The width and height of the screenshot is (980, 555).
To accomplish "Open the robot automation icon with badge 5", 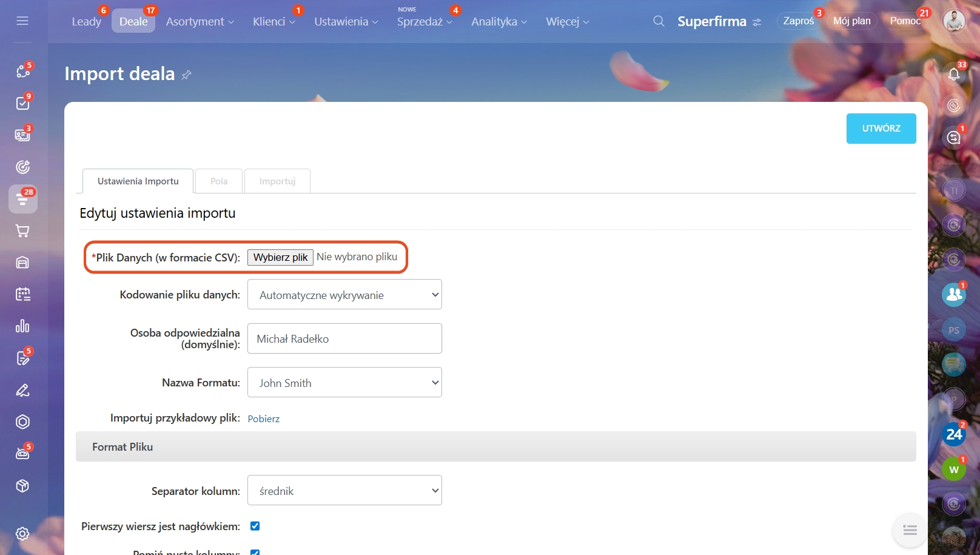I will coord(23,454).
